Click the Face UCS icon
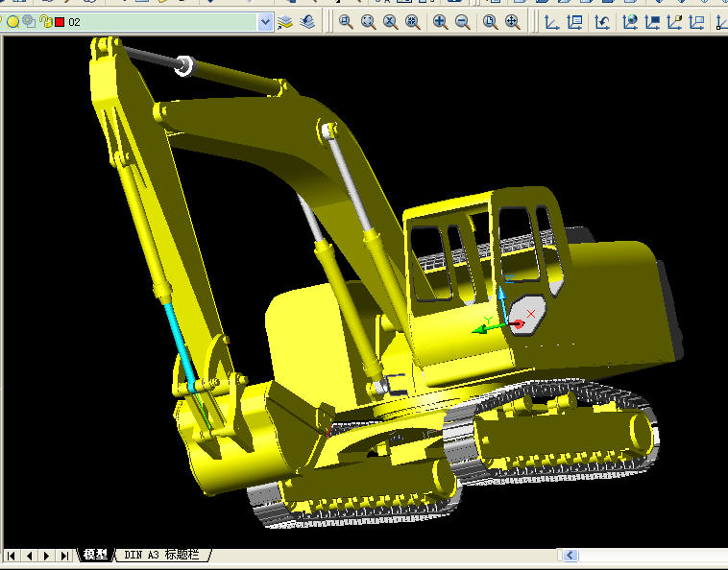Viewport: 728px width, 570px height. coord(674,22)
